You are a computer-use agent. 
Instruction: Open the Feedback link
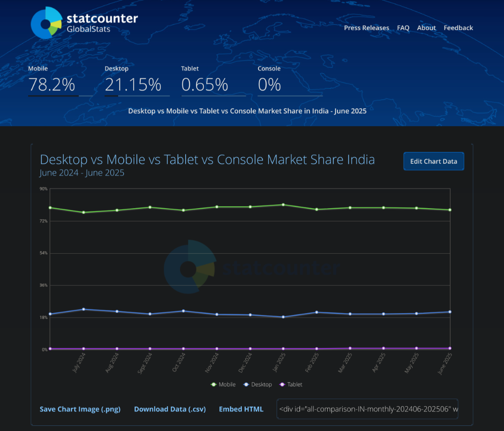pos(458,28)
